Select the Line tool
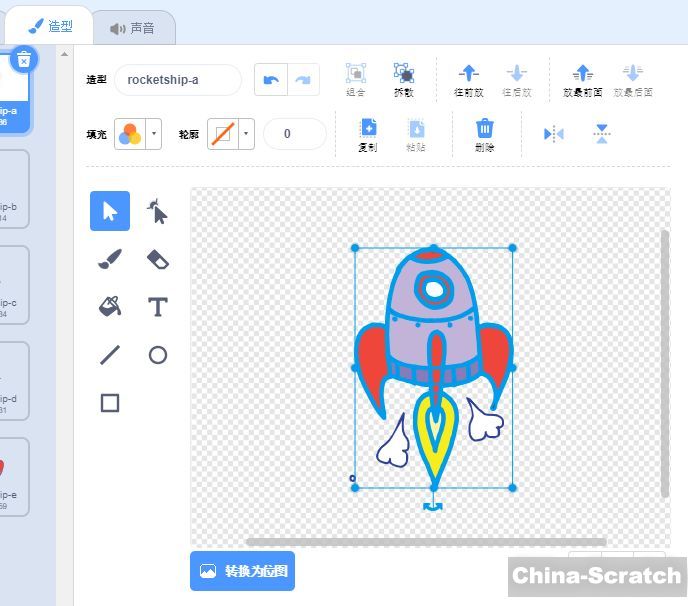688x606 pixels. (x=110, y=355)
